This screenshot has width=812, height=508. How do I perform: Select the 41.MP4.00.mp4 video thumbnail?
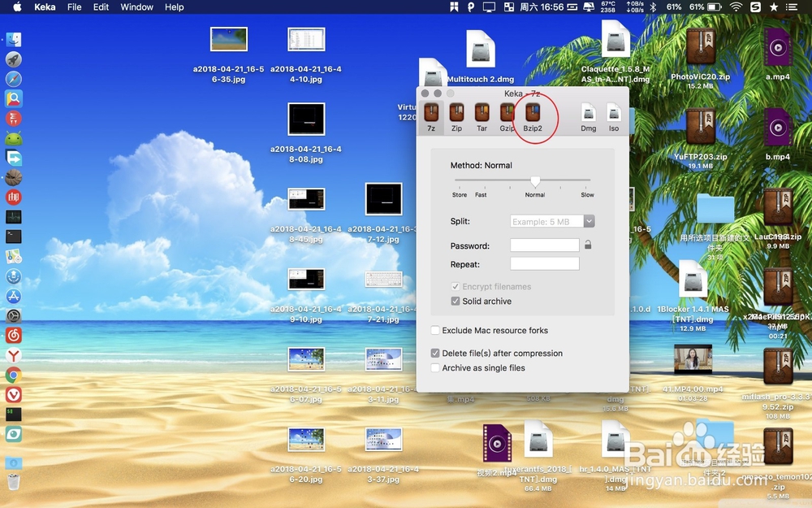coord(693,359)
